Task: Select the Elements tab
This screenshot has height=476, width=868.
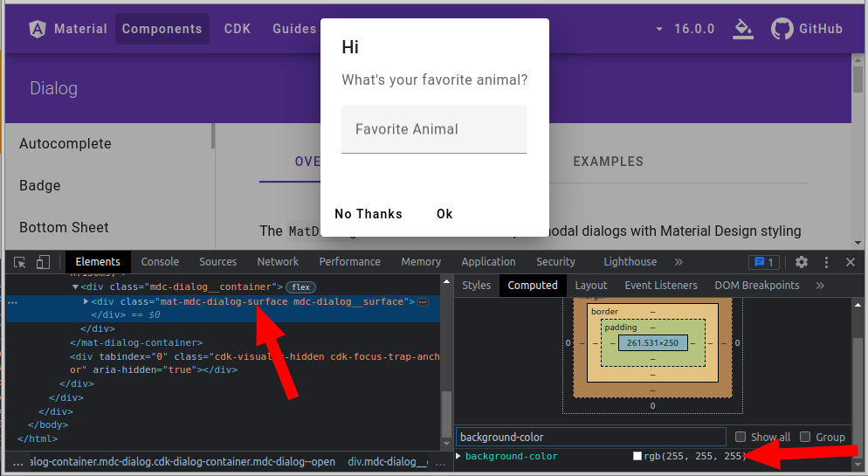Action: [x=98, y=262]
